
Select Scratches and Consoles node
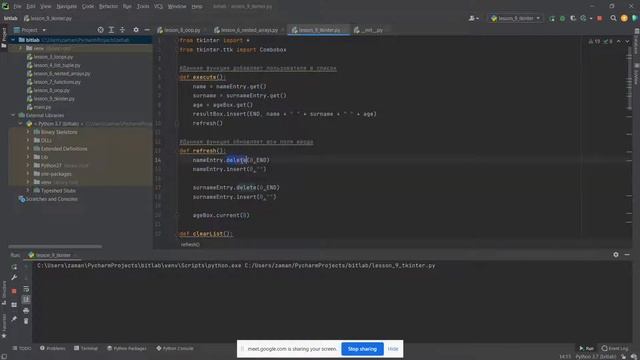point(48,199)
